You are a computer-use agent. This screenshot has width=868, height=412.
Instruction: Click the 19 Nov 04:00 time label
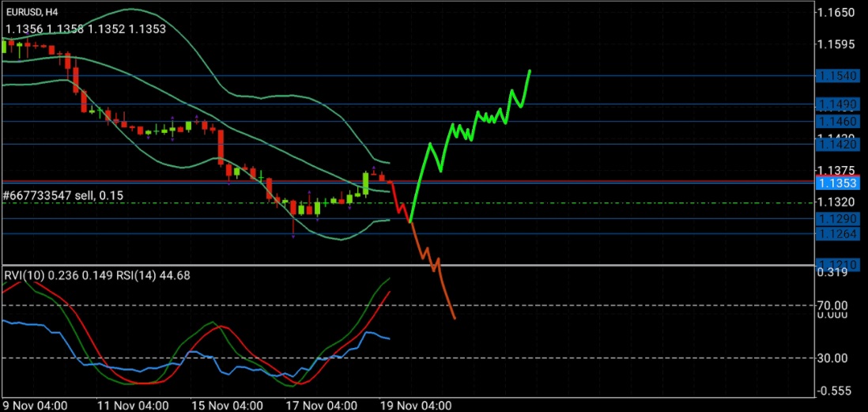click(x=415, y=404)
